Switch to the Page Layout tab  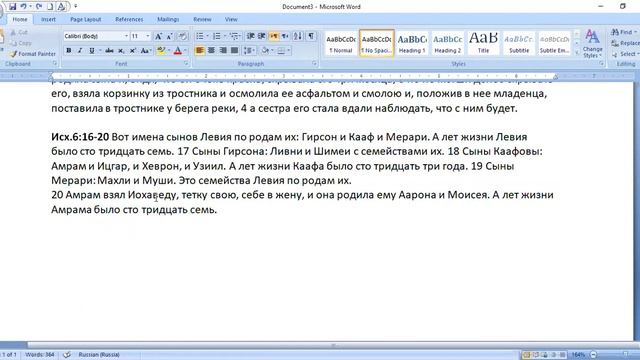86,19
